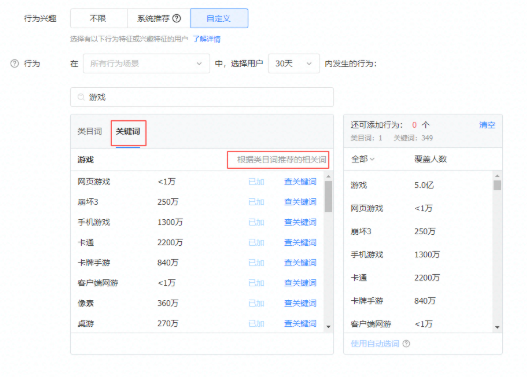Open the 30天 time range dropdown

click(293, 64)
